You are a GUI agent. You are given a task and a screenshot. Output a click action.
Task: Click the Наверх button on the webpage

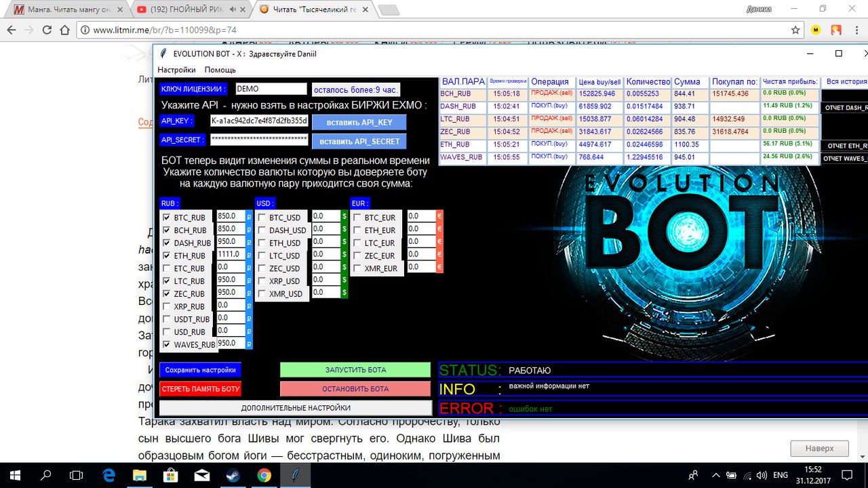click(x=819, y=448)
